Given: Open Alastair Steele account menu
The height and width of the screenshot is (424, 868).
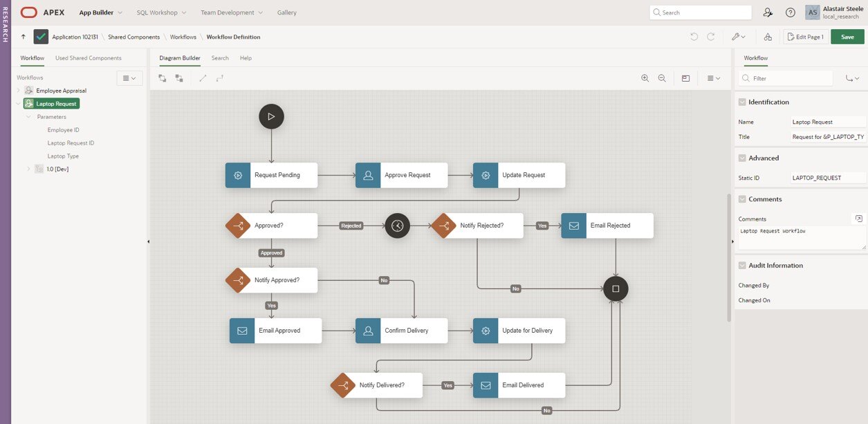Looking at the screenshot, I should point(834,12).
